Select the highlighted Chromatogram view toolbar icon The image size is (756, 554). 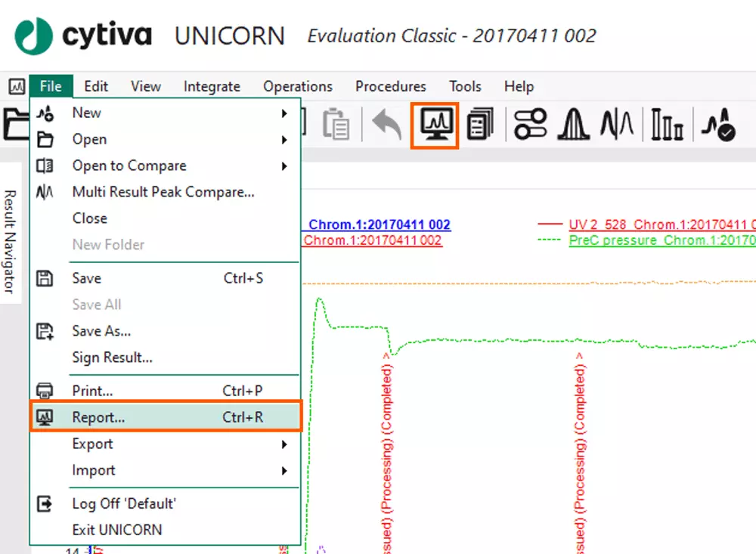(x=434, y=125)
